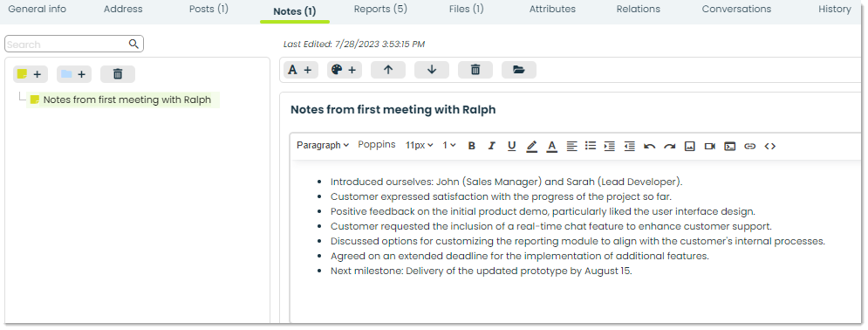Switch to the Files (1) tab
The image size is (868, 330).
[466, 9]
